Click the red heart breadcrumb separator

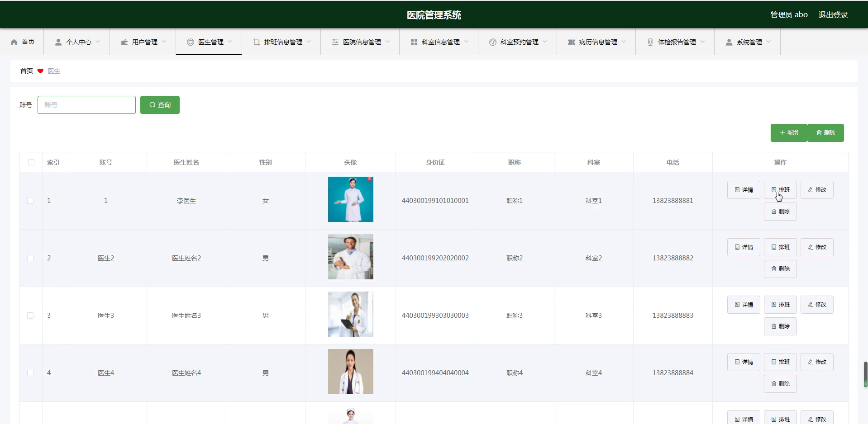coord(40,71)
